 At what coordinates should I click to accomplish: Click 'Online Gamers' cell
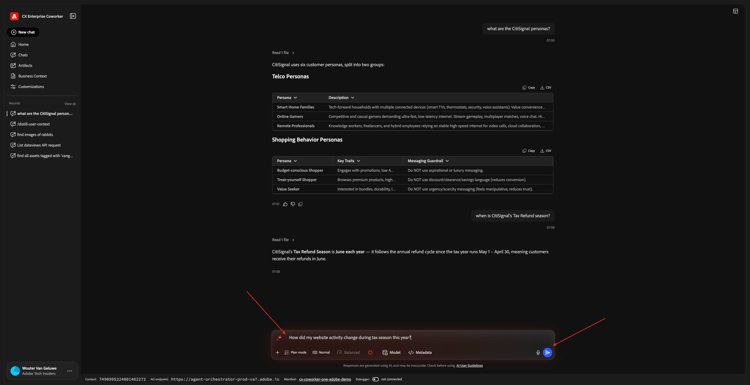click(290, 116)
